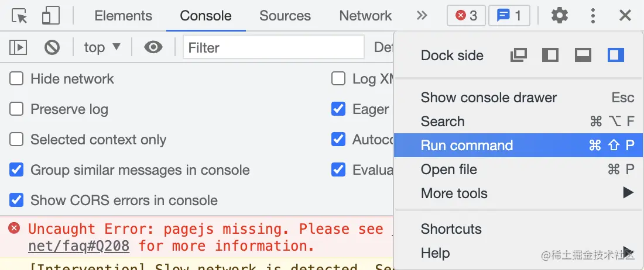Uncheck Show CORS errors in console

tap(16, 200)
